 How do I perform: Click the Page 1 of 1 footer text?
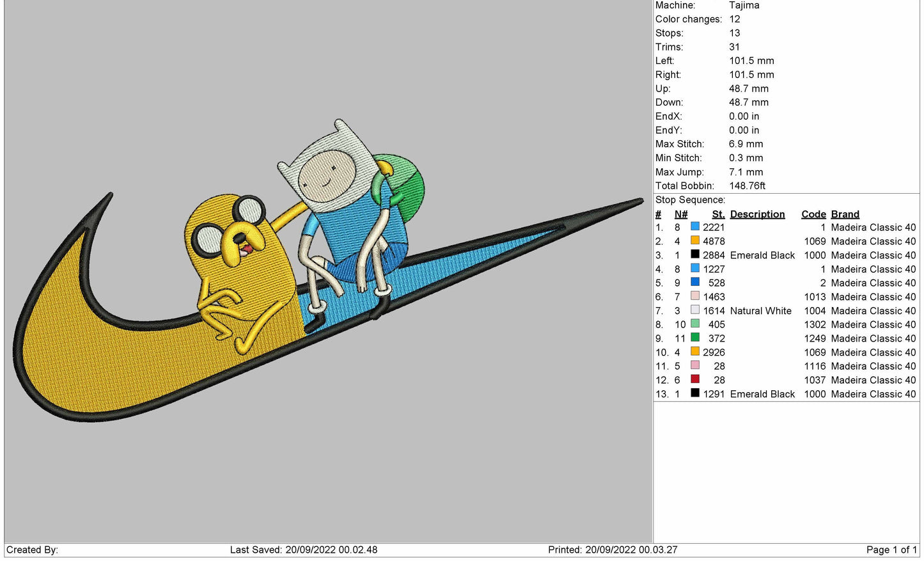[891, 550]
